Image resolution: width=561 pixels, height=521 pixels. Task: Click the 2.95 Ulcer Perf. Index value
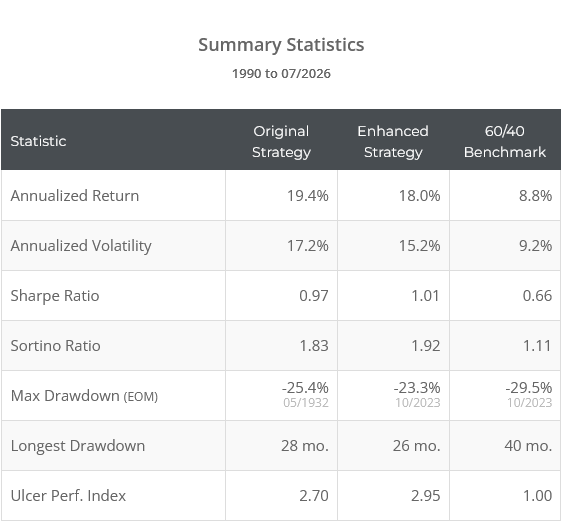pyautogui.click(x=425, y=496)
